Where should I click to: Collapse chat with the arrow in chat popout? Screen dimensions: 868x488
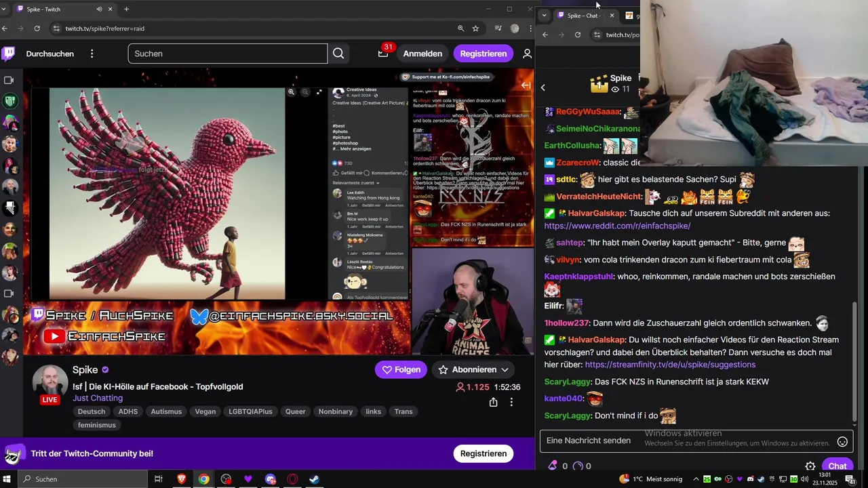543,87
